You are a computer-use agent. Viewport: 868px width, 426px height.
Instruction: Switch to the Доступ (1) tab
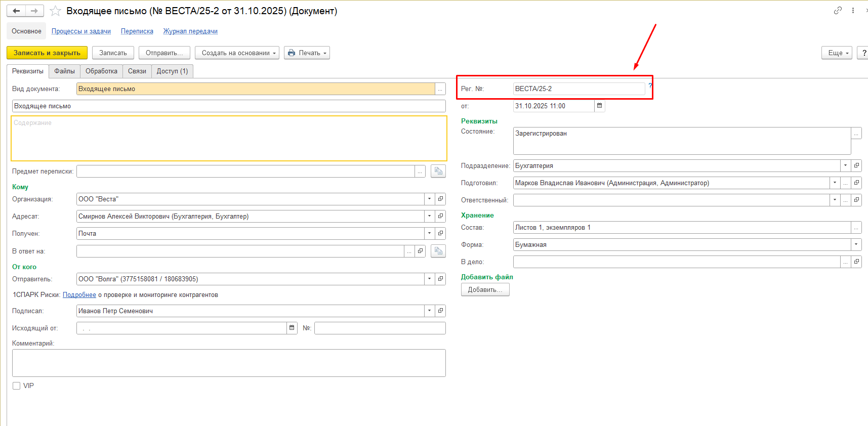(172, 71)
